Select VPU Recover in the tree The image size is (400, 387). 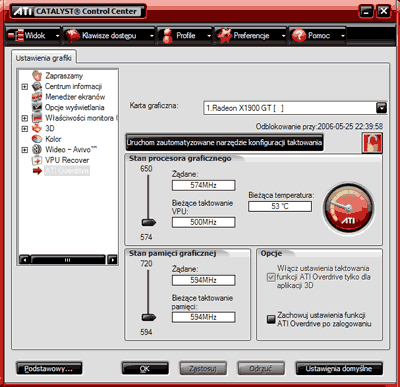point(67,160)
